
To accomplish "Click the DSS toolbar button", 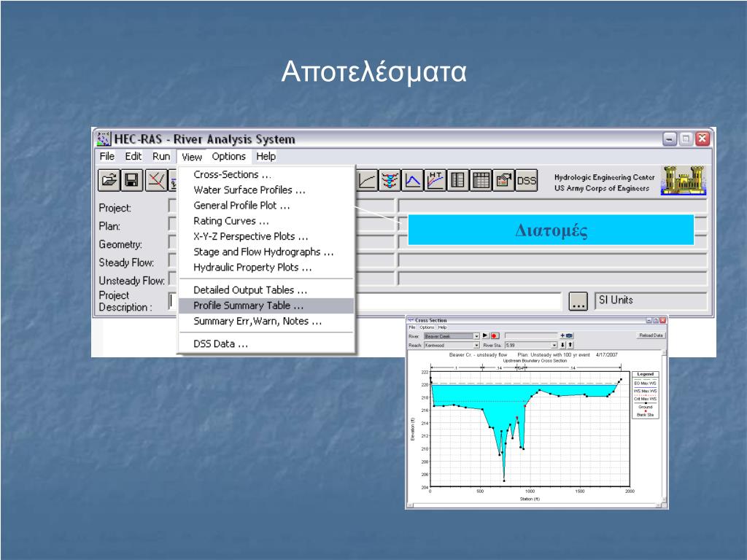I will tap(527, 181).
